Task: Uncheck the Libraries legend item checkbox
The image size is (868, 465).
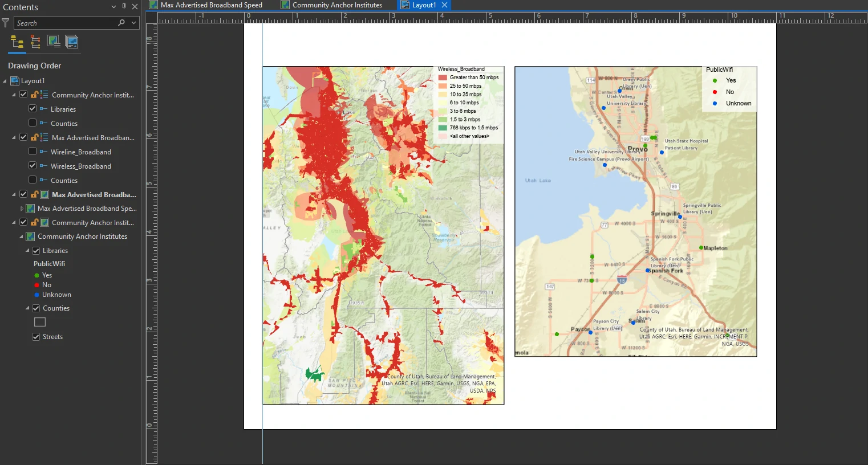Action: tap(33, 109)
